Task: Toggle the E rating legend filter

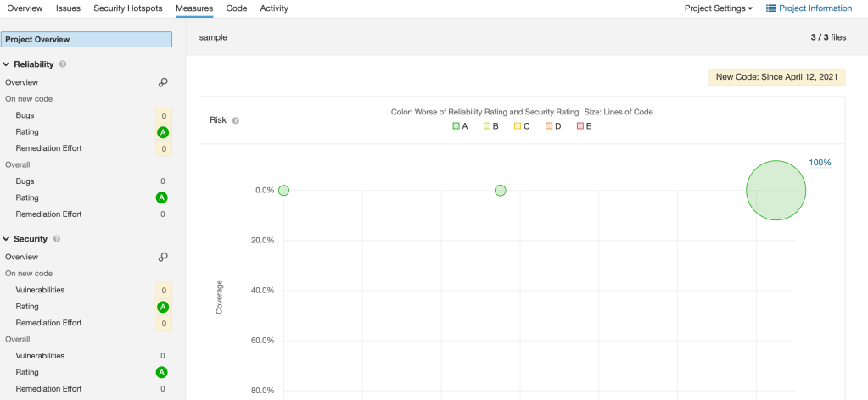Action: [585, 126]
